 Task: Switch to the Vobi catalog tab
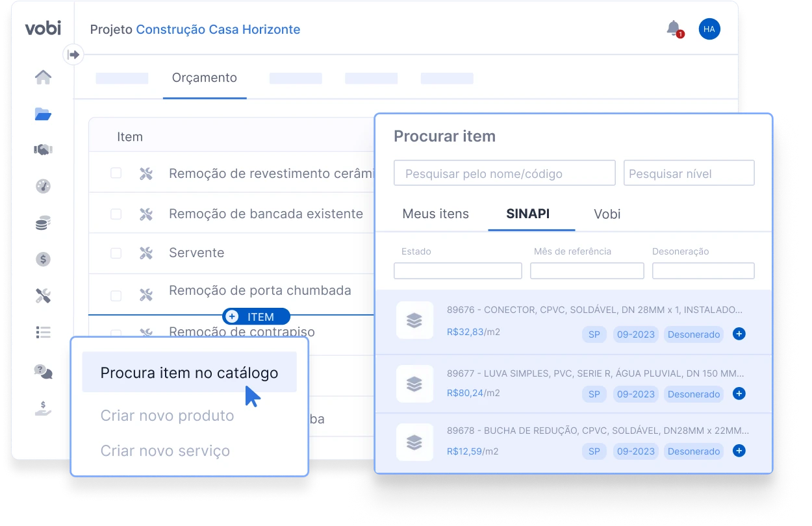[x=607, y=214]
